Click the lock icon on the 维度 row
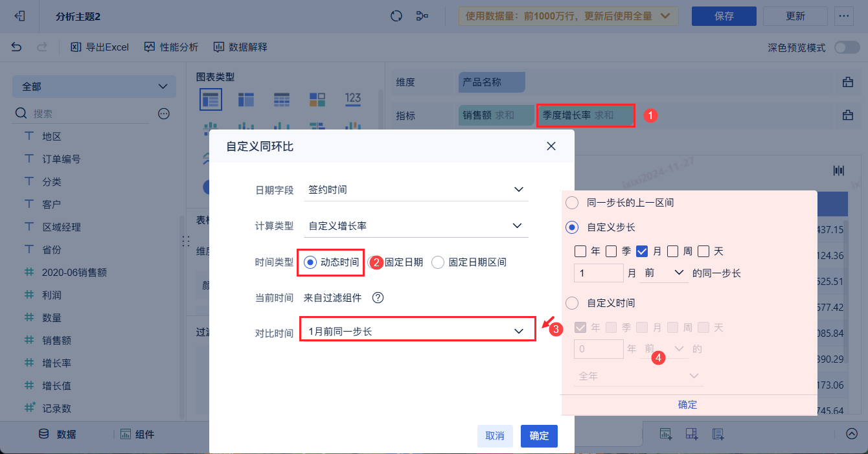Viewport: 868px width, 454px height. tap(847, 82)
